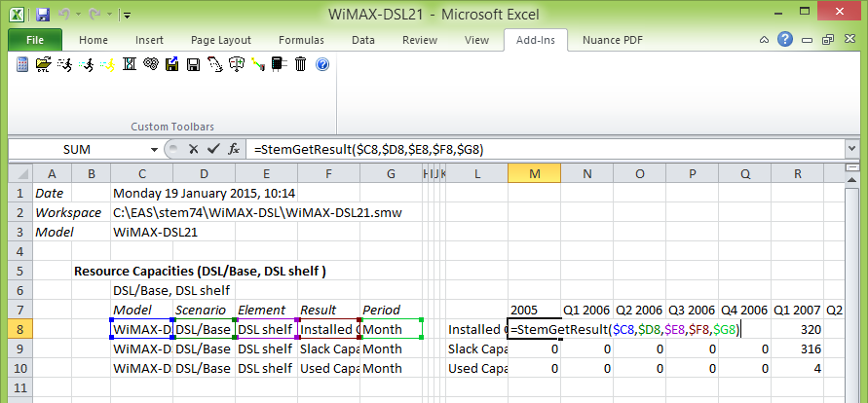Select column M header
Viewport: 868px width, 403px height.
534,174
